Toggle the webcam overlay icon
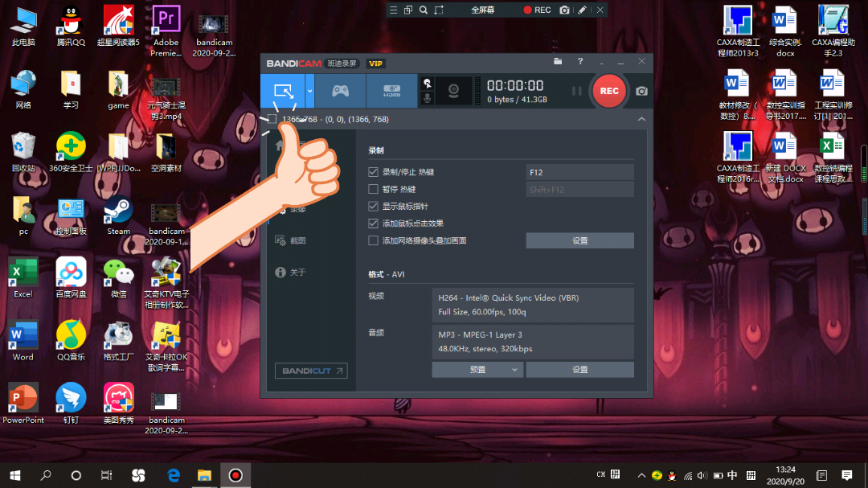The image size is (868, 488). pos(453,91)
